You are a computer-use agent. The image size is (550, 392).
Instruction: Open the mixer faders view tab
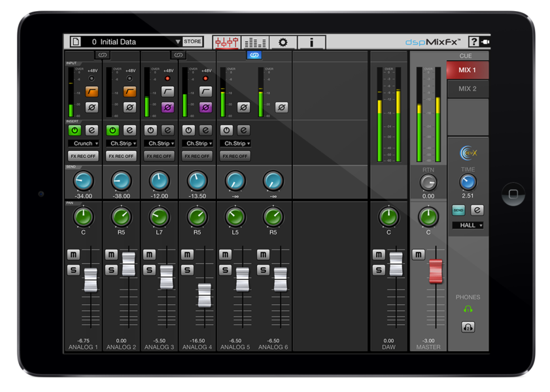pyautogui.click(x=226, y=42)
